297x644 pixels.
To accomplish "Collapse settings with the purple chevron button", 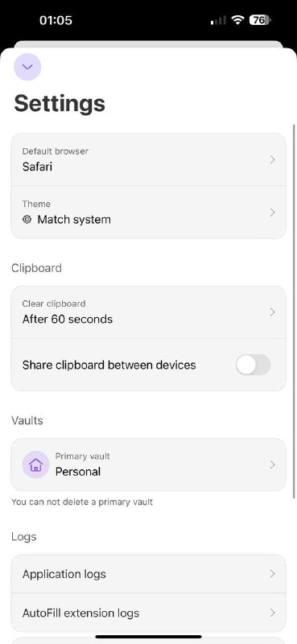I will click(x=27, y=67).
